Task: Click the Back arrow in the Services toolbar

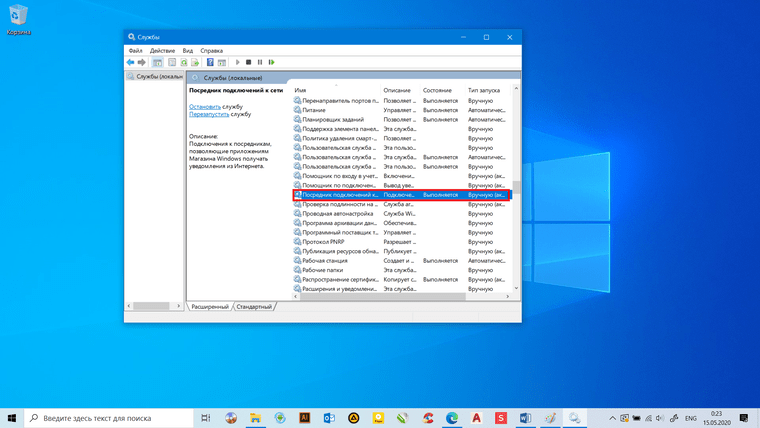Action: 130,62
